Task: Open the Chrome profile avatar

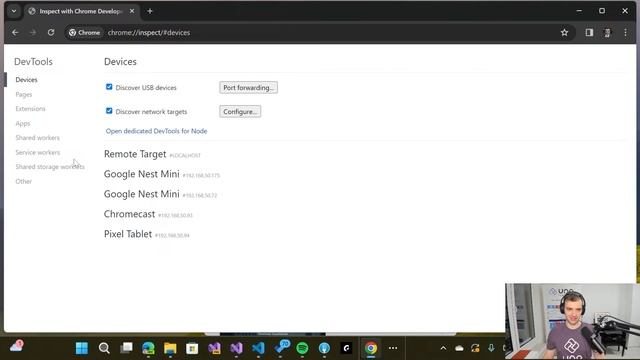Action: pos(607,33)
